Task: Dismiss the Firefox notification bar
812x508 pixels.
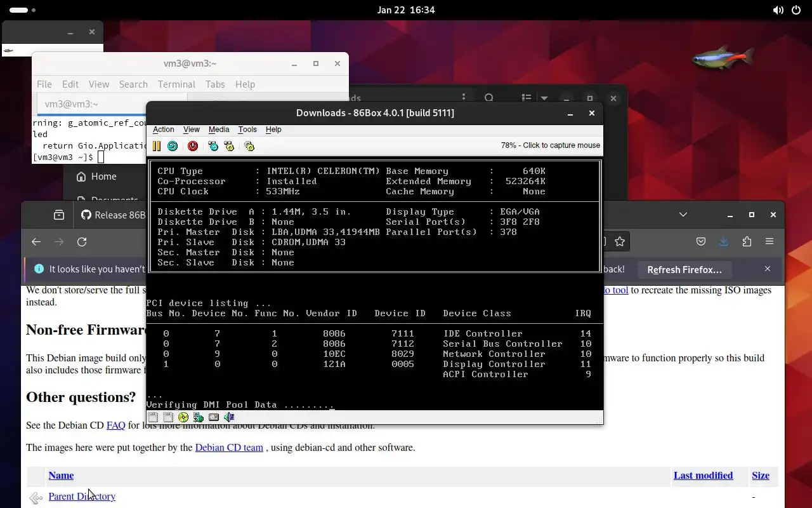Action: point(768,269)
